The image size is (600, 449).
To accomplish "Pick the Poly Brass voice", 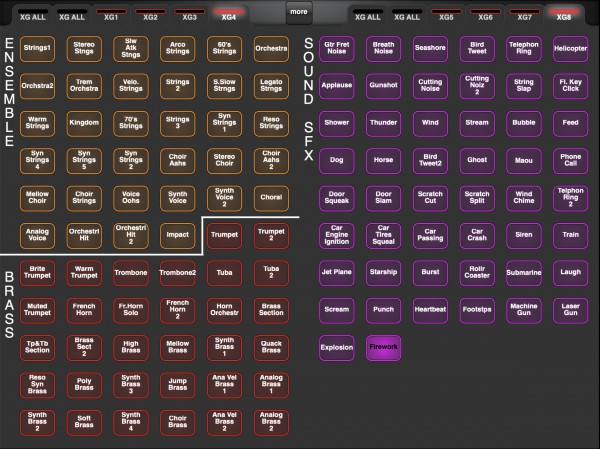I will pos(84,385).
